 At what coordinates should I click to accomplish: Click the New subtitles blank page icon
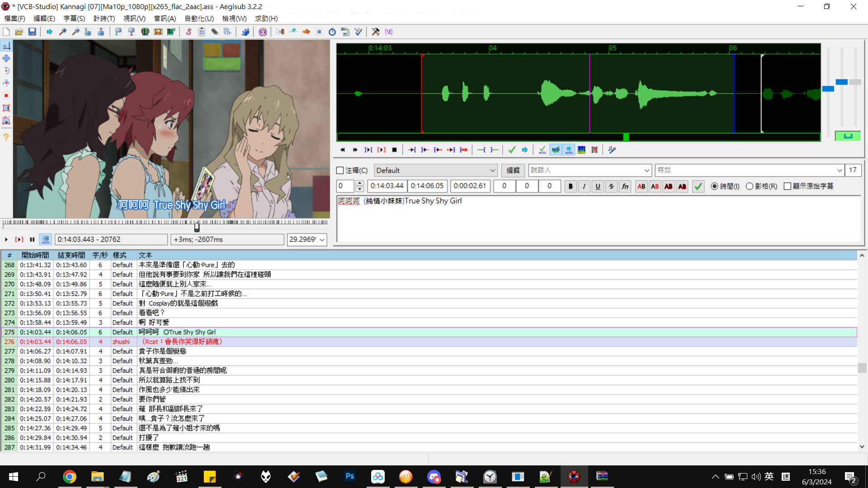click(6, 32)
